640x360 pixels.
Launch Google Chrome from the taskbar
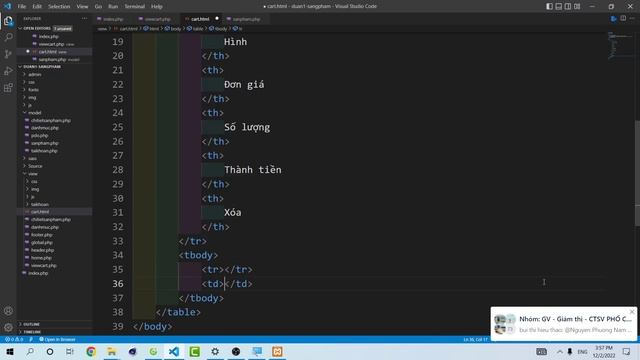pos(91,351)
